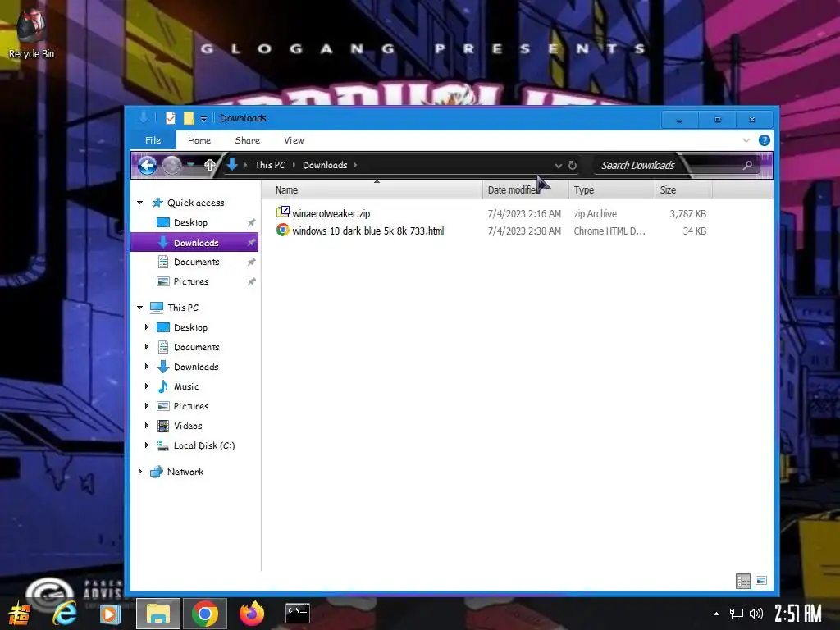
Task: Select Music folder in navigation pane
Action: [x=186, y=386]
